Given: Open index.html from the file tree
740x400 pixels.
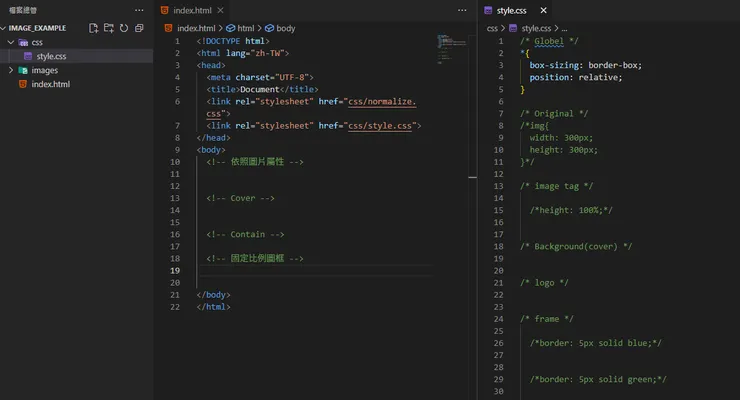Looking at the screenshot, I should [50, 84].
